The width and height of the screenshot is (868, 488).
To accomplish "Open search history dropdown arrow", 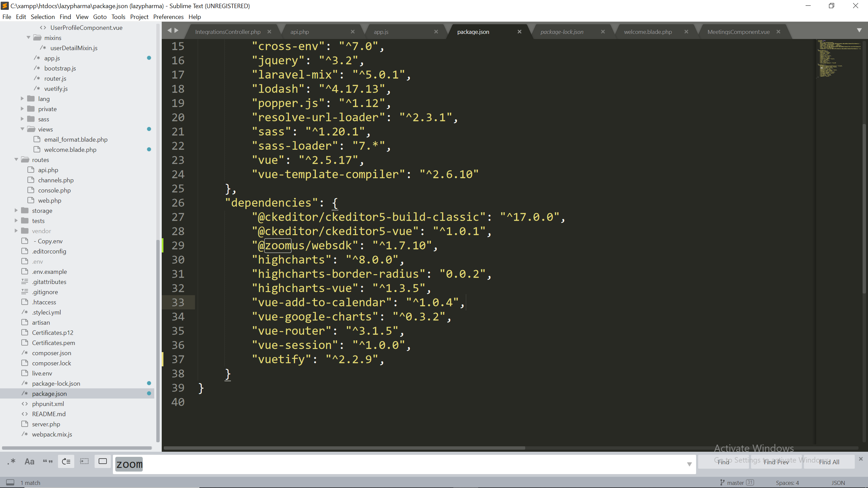I will click(689, 464).
